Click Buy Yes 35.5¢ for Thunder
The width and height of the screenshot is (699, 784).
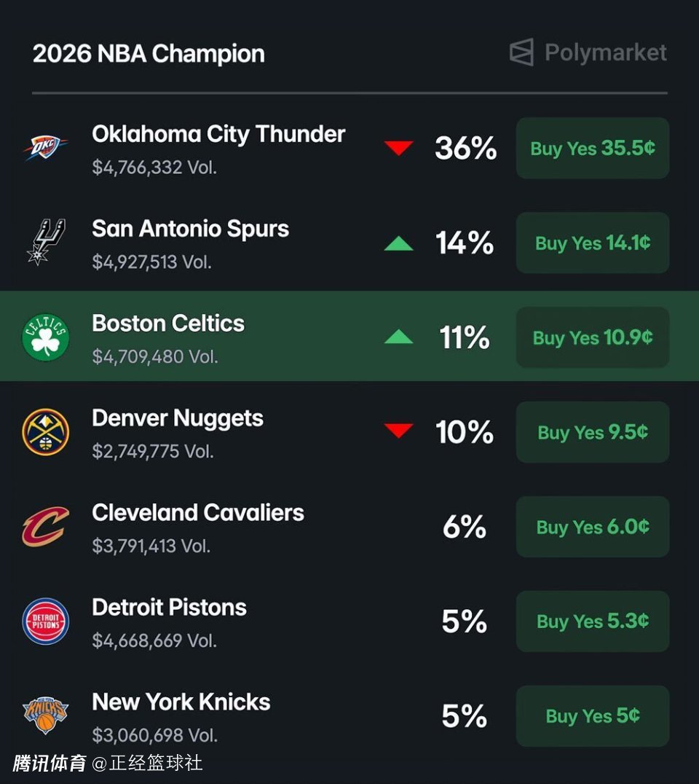(x=592, y=148)
